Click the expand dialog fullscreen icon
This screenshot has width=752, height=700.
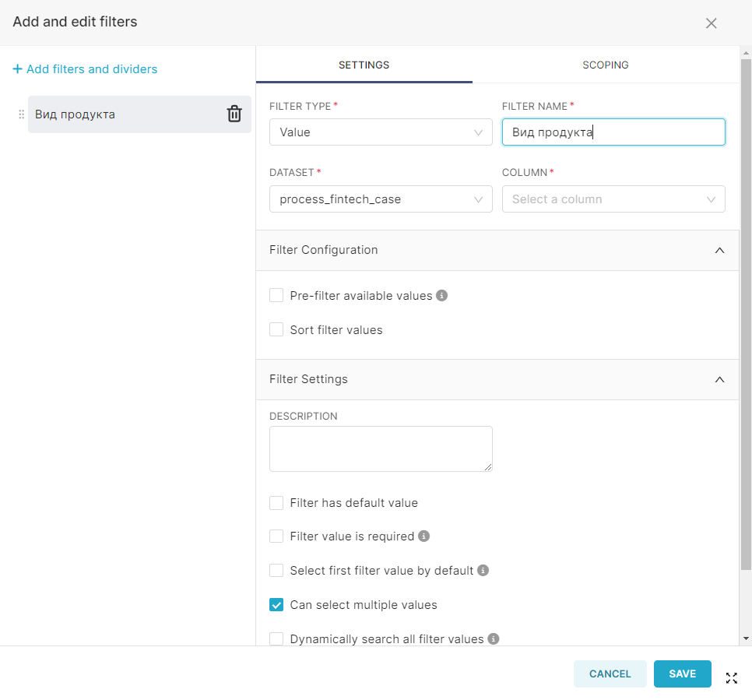pos(732,677)
